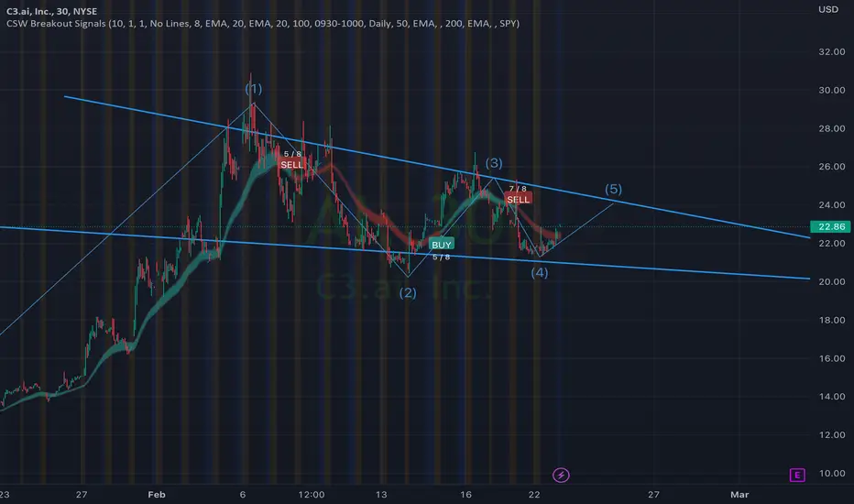Click the 28.00 price axis label

832,128
